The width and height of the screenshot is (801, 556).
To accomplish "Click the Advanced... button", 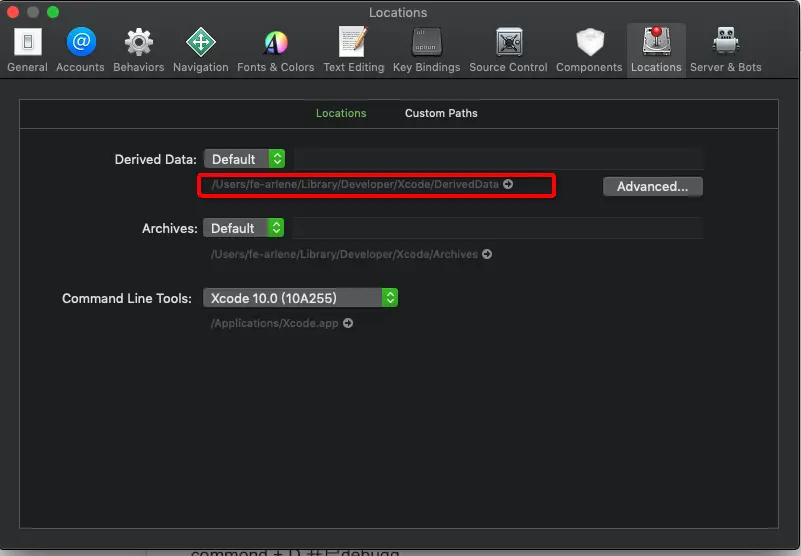I will (652, 187).
